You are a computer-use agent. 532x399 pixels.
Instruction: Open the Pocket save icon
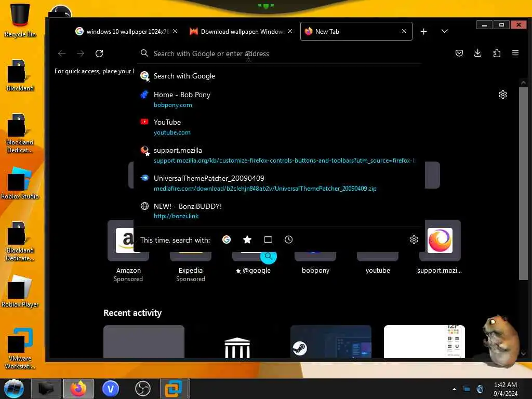(x=459, y=53)
